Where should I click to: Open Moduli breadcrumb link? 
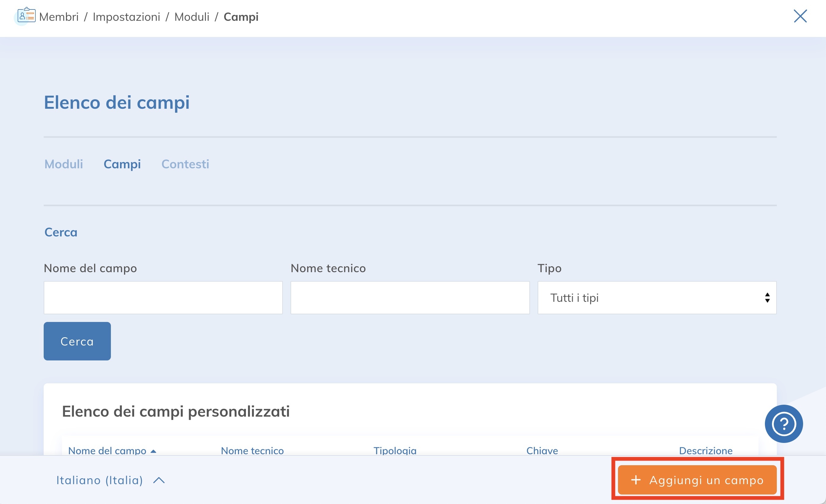point(192,17)
